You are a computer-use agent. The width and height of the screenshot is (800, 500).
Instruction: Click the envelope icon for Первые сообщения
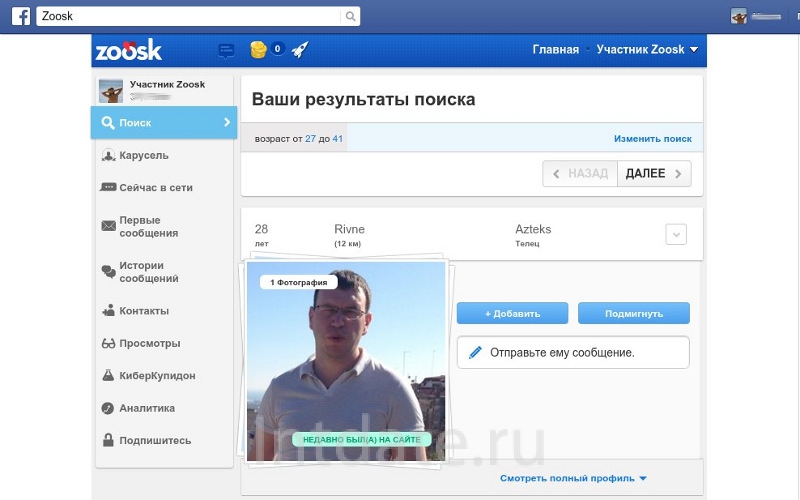(108, 226)
